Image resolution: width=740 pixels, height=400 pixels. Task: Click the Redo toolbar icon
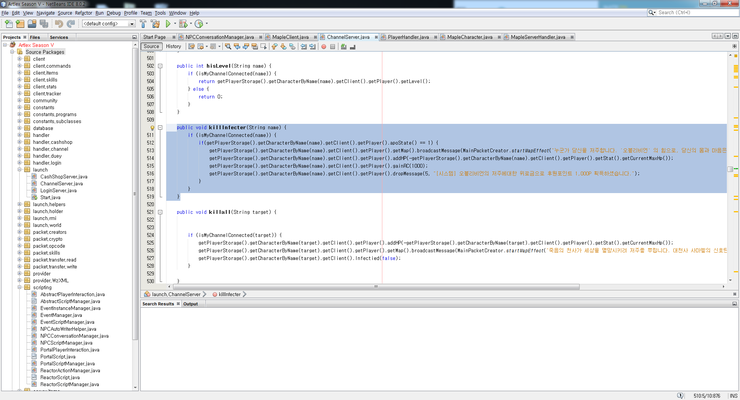pos(70,23)
